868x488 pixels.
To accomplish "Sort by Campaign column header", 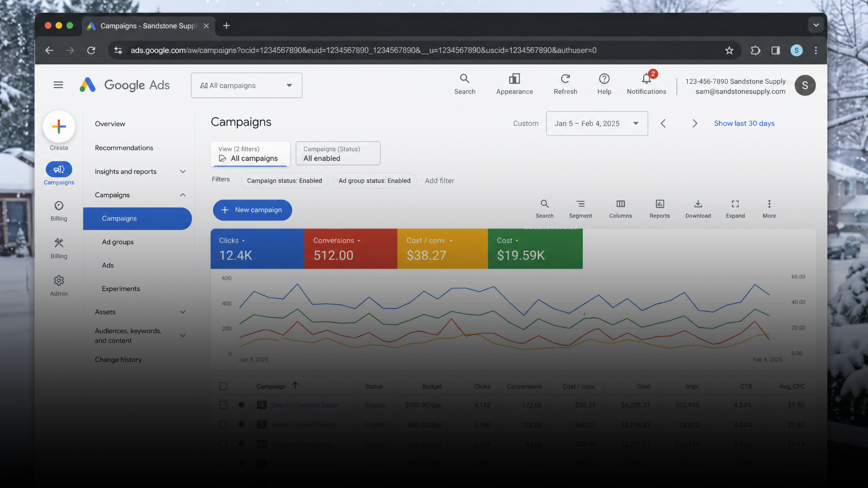I will (271, 386).
